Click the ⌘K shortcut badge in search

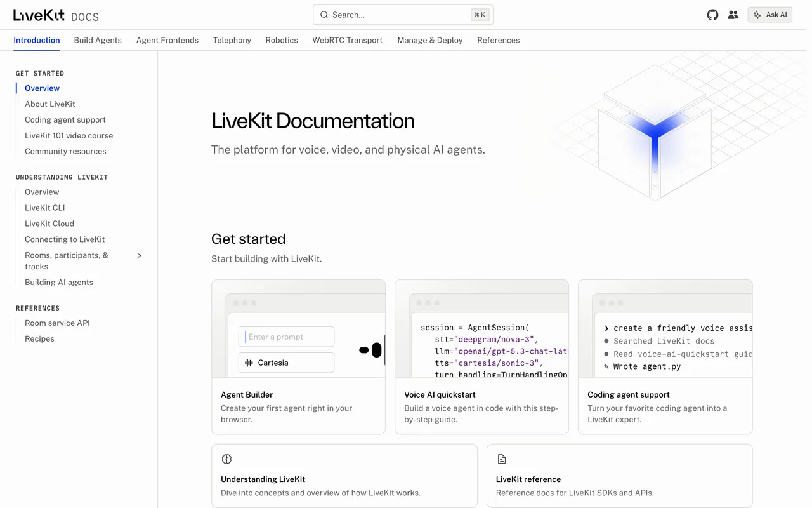pyautogui.click(x=480, y=15)
